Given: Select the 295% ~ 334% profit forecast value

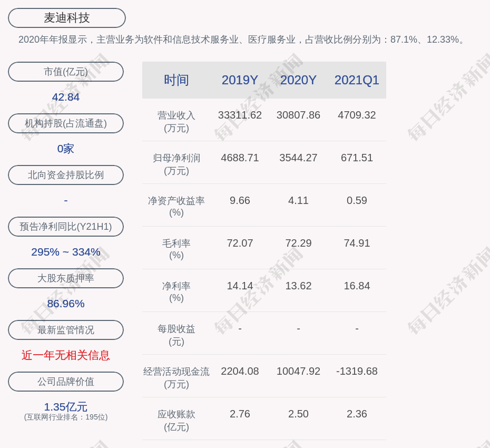Looking at the screenshot, I should click(66, 252).
